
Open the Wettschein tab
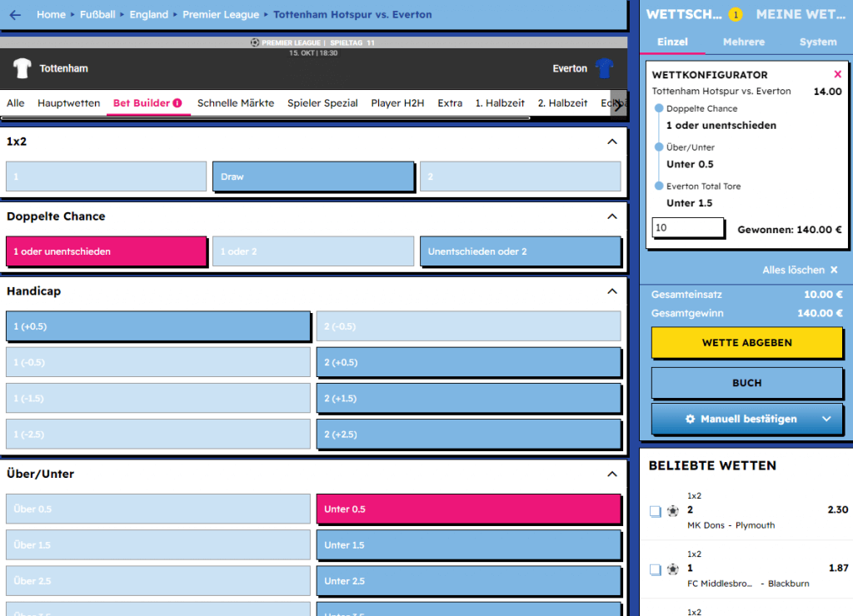pyautogui.click(x=684, y=15)
